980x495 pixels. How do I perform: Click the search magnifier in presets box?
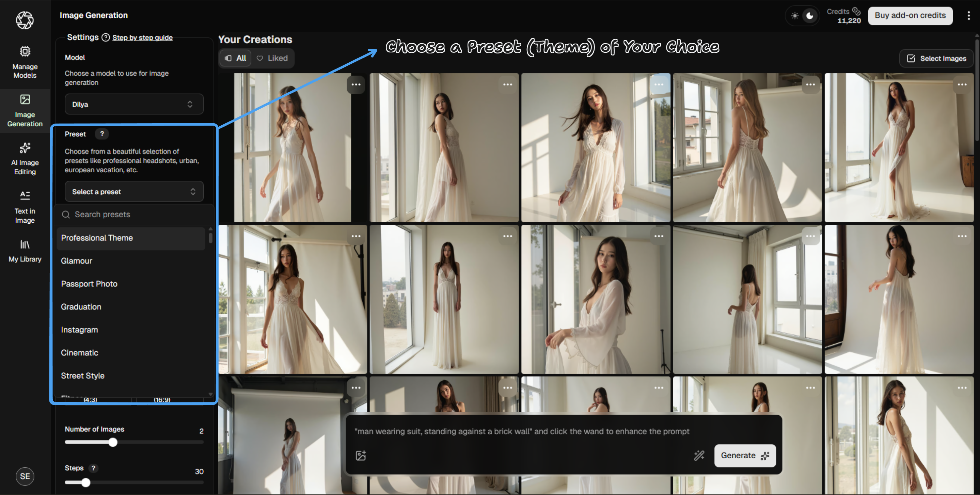click(x=66, y=214)
